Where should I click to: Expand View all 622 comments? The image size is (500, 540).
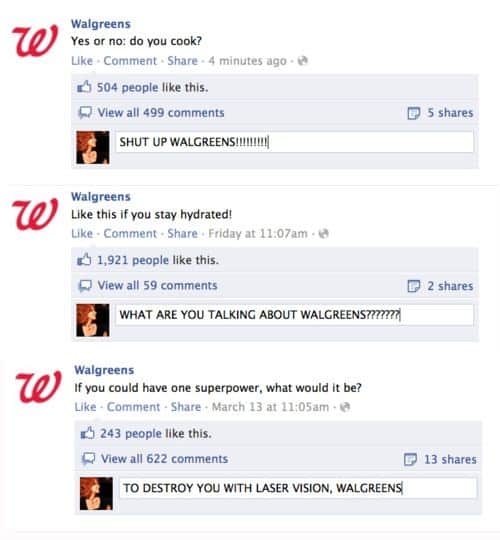pos(164,459)
